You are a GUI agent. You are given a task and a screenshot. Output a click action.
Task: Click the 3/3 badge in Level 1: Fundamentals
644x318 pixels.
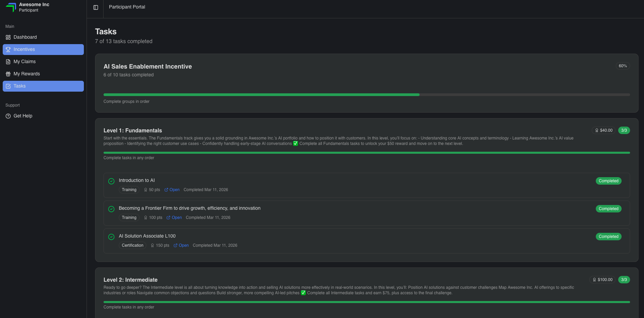[624, 130]
